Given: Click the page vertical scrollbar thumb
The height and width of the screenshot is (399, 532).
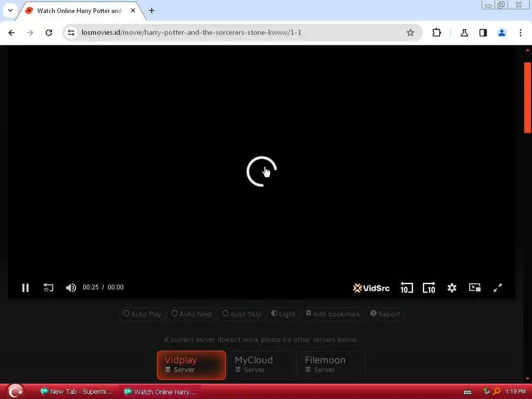Looking at the screenshot, I should tap(527, 97).
